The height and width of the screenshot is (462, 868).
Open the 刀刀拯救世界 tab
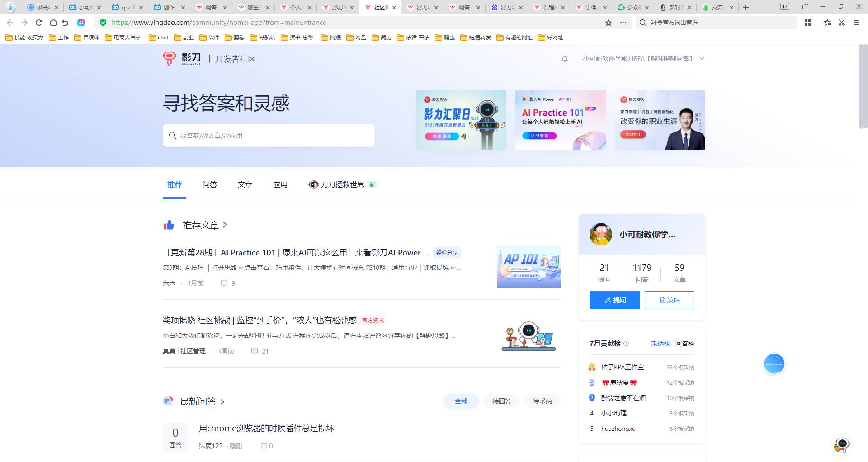click(342, 184)
